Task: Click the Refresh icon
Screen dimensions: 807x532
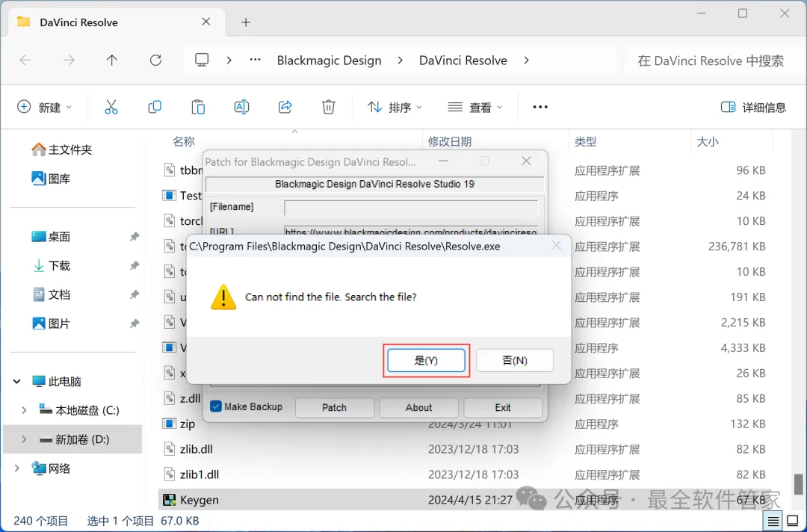Action: coord(155,61)
